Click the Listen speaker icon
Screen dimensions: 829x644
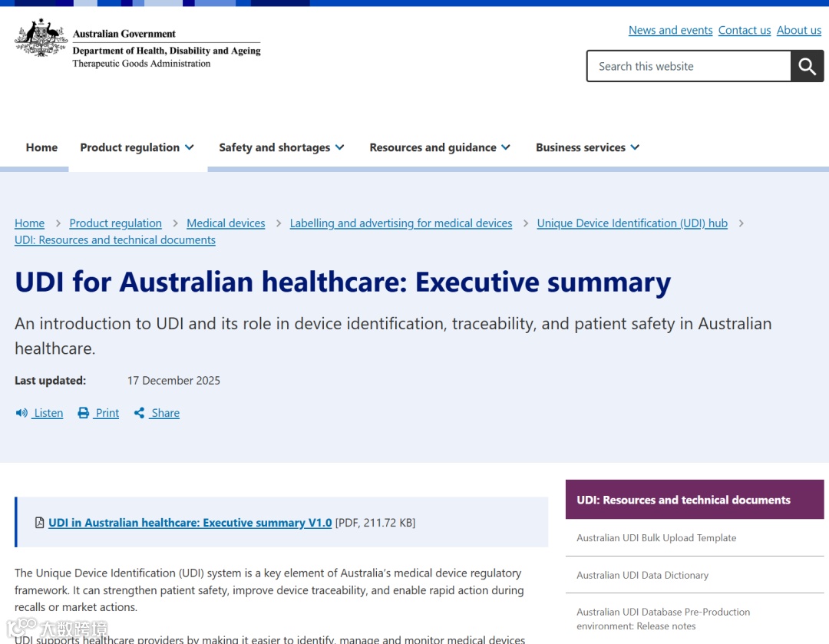[21, 413]
